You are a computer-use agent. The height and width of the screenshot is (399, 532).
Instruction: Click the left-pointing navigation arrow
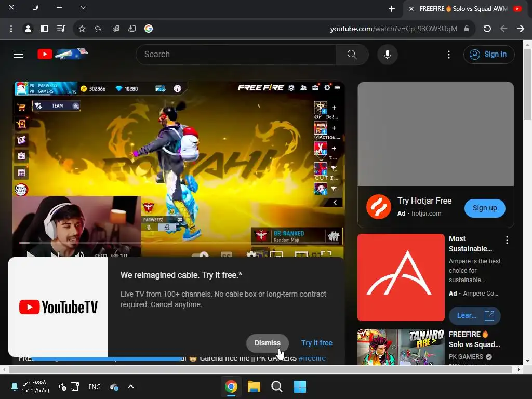tap(504, 29)
